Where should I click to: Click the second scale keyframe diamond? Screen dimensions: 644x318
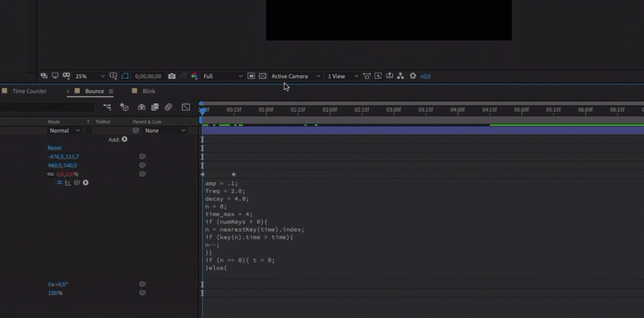(x=234, y=175)
